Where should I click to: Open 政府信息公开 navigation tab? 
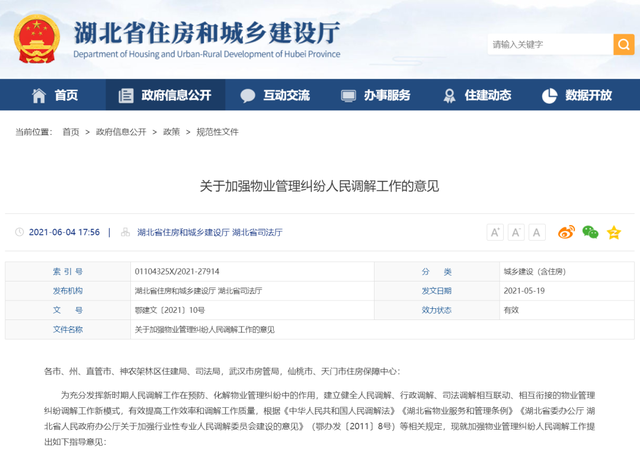pyautogui.click(x=165, y=96)
